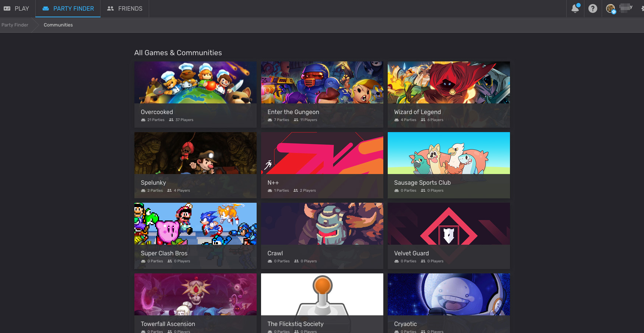644x333 pixels.
Task: Open the Cryaotic community title
Action: (406, 324)
